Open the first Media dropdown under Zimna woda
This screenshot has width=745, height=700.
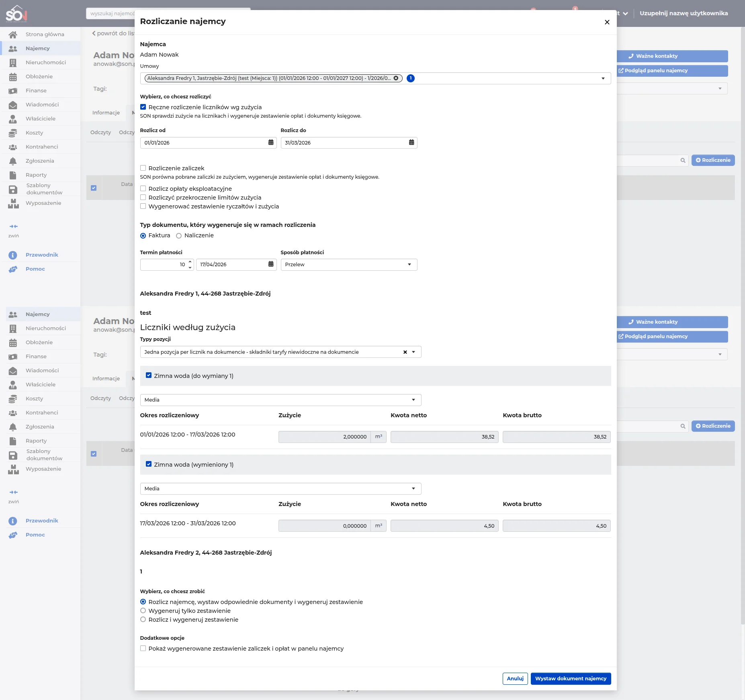click(x=280, y=400)
